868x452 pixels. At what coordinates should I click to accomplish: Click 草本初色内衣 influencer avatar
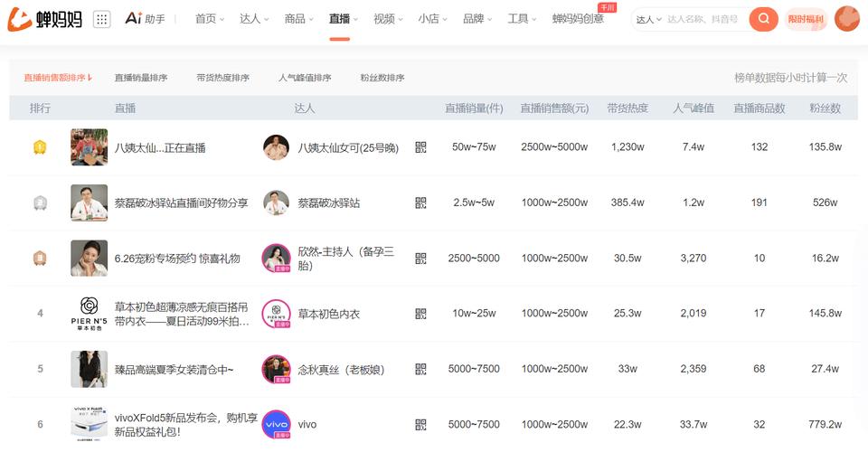(x=276, y=314)
